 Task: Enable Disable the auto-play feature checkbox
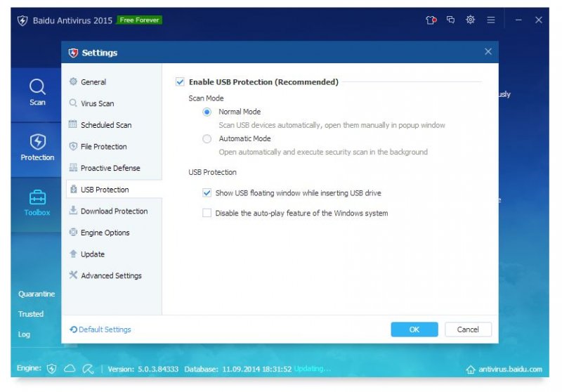207,213
